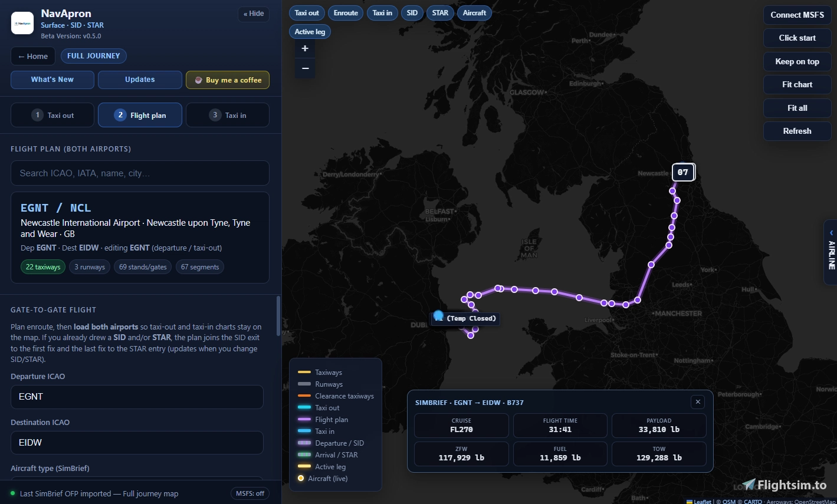Click the Destination ICAO field EIDW
This screenshot has height=504, width=837.
(x=137, y=443)
